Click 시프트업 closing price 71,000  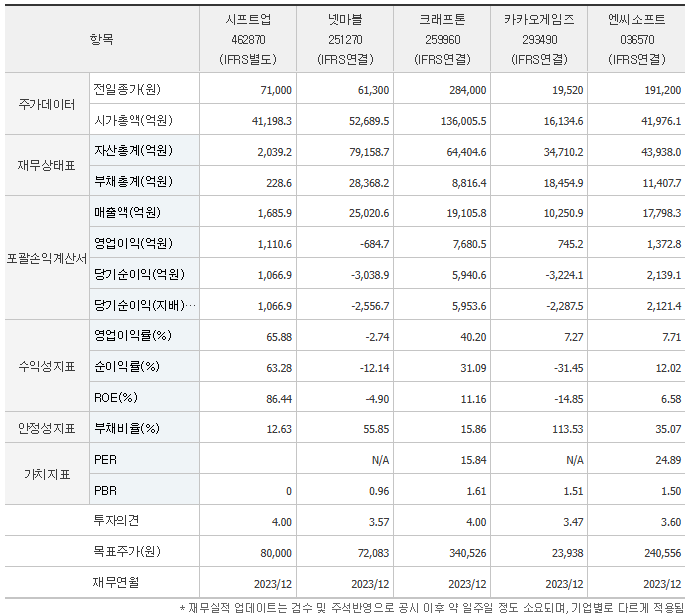tap(276, 90)
